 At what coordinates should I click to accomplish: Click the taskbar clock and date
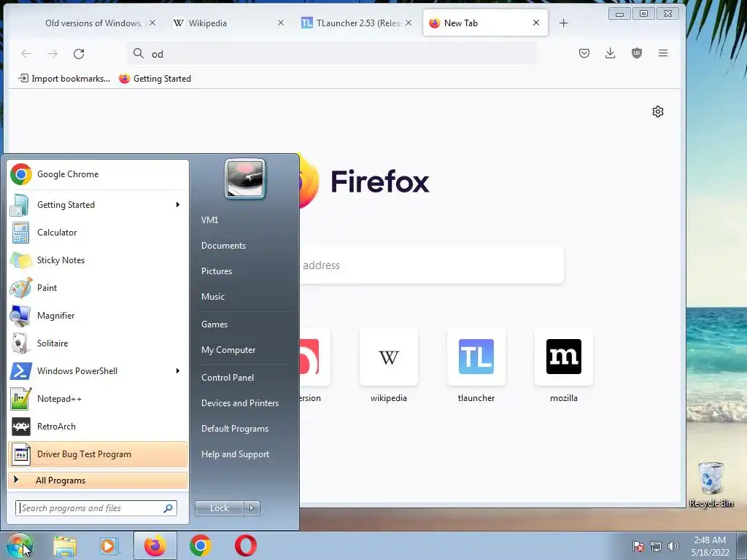(x=710, y=546)
